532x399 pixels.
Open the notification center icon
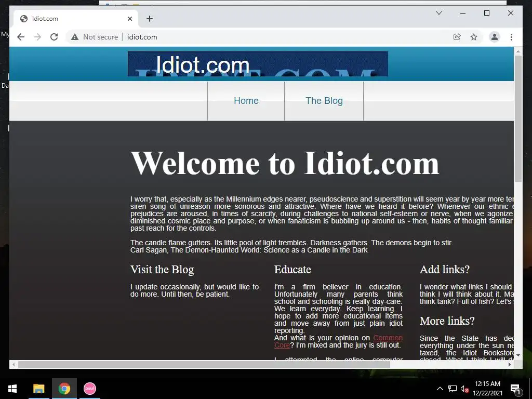click(x=515, y=389)
